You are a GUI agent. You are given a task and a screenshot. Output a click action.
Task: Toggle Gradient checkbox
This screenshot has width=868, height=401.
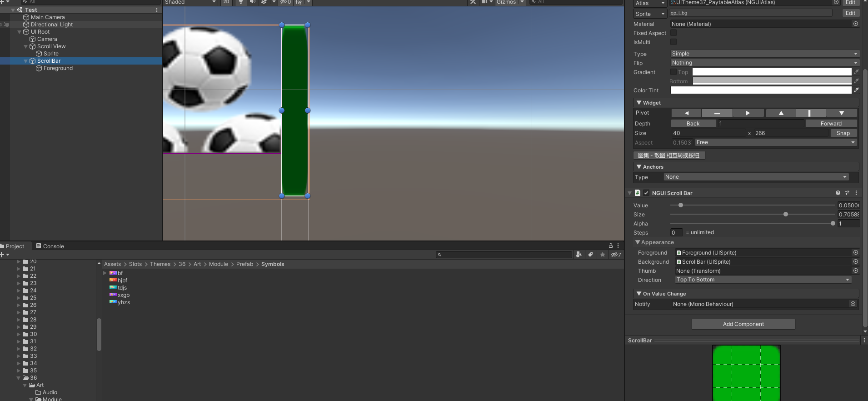coord(673,72)
